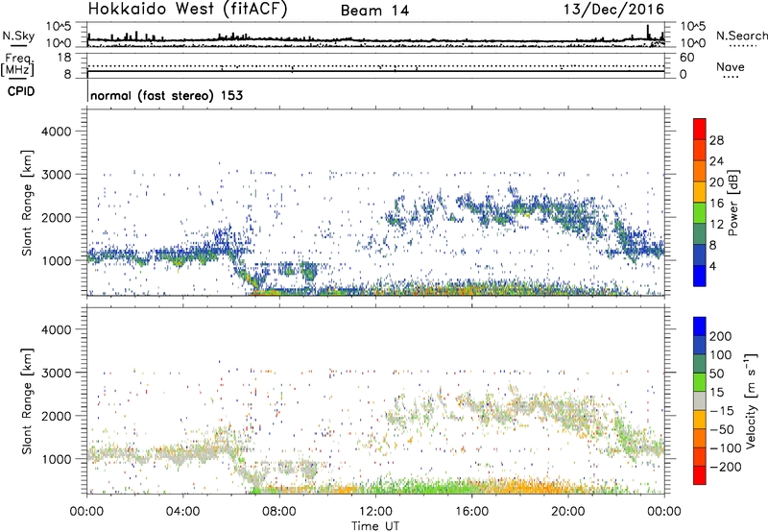
Task: Click the "08:00" time tick label
Action: 279,512
